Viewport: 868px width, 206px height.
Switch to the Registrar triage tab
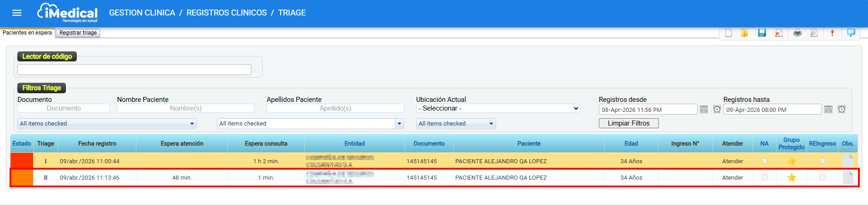click(78, 33)
